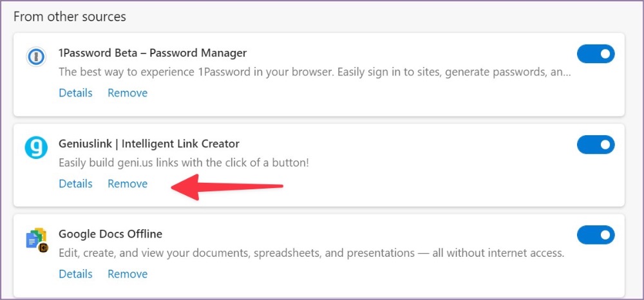Click the 1Password Beta extension icon
Image resolution: width=644 pixels, height=300 pixels.
click(x=35, y=57)
